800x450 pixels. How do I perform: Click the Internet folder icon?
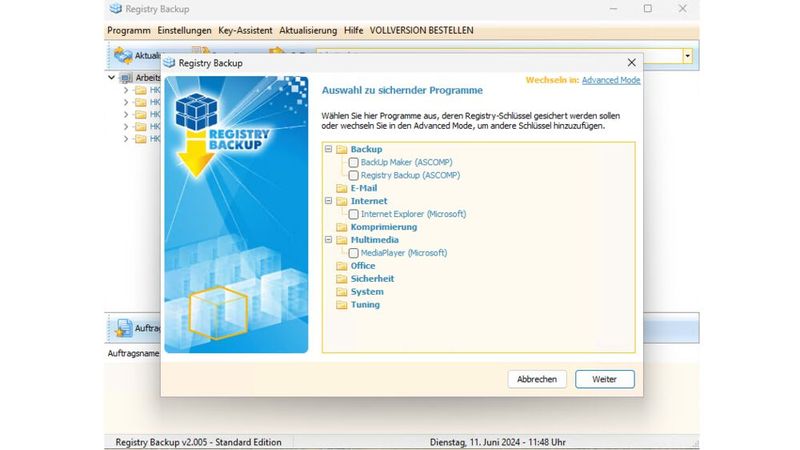click(342, 202)
